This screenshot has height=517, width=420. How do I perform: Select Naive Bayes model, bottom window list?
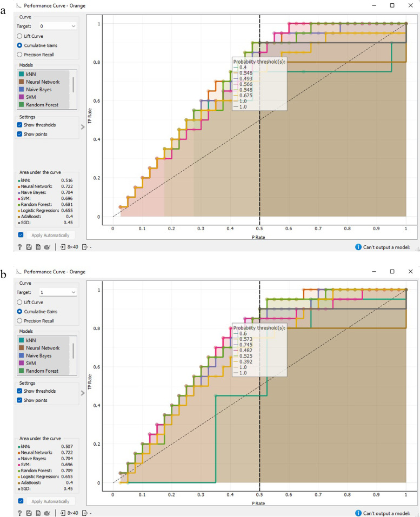43,355
